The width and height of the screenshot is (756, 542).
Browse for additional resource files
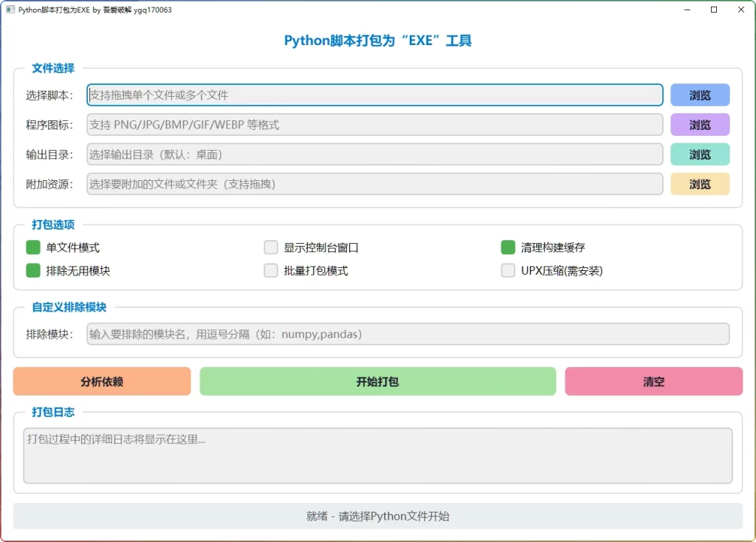tap(699, 184)
